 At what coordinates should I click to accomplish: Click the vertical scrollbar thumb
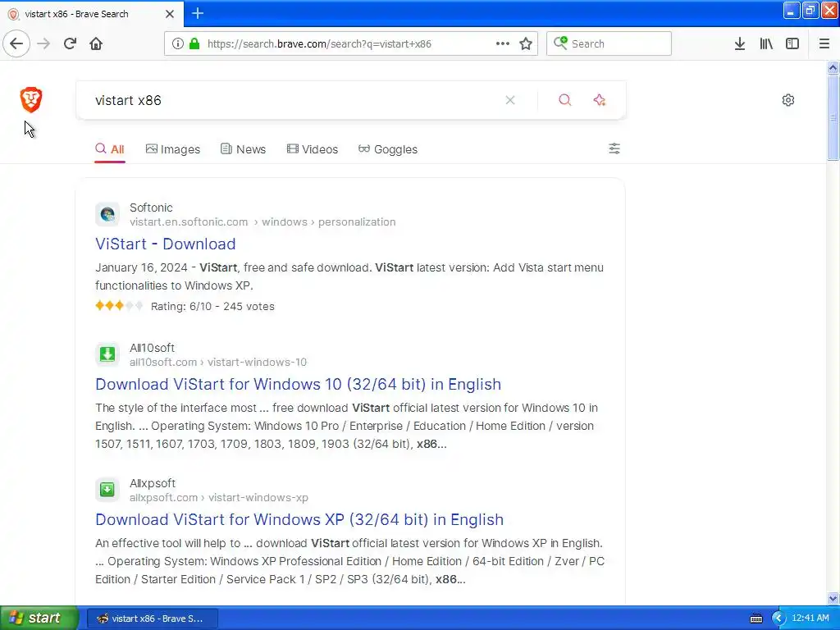click(833, 117)
